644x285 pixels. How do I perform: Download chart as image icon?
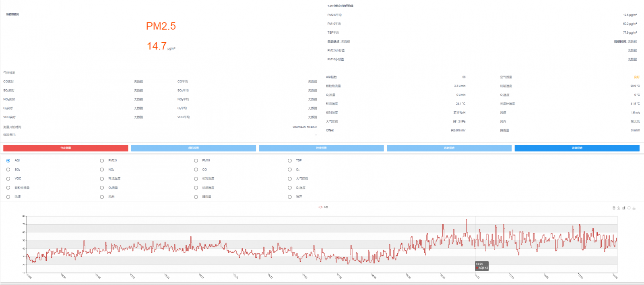click(x=634, y=208)
